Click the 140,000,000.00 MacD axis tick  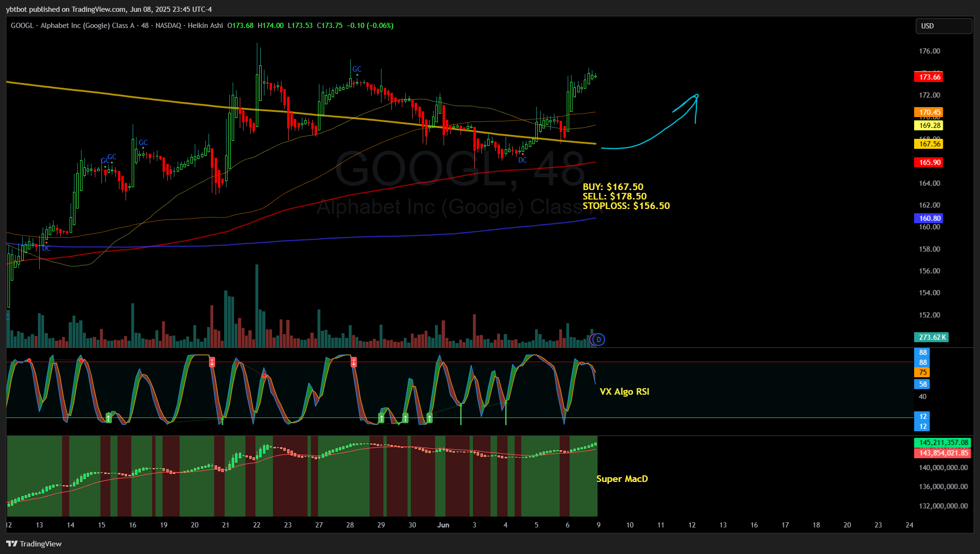point(943,468)
